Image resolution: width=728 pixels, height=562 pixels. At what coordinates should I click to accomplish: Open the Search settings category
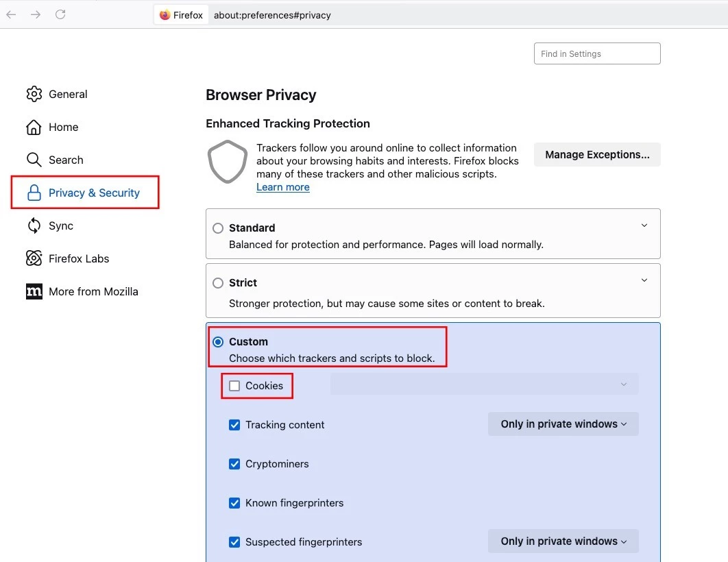pos(66,160)
